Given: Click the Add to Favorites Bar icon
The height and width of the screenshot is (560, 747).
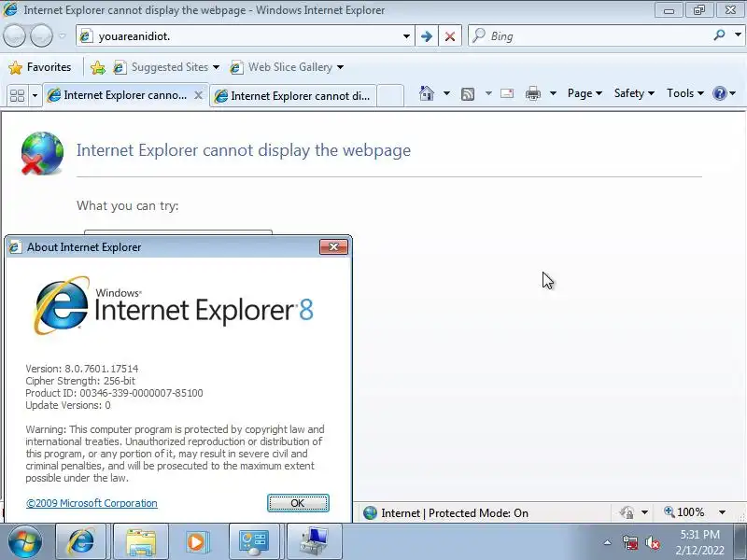Looking at the screenshot, I should pos(98,67).
